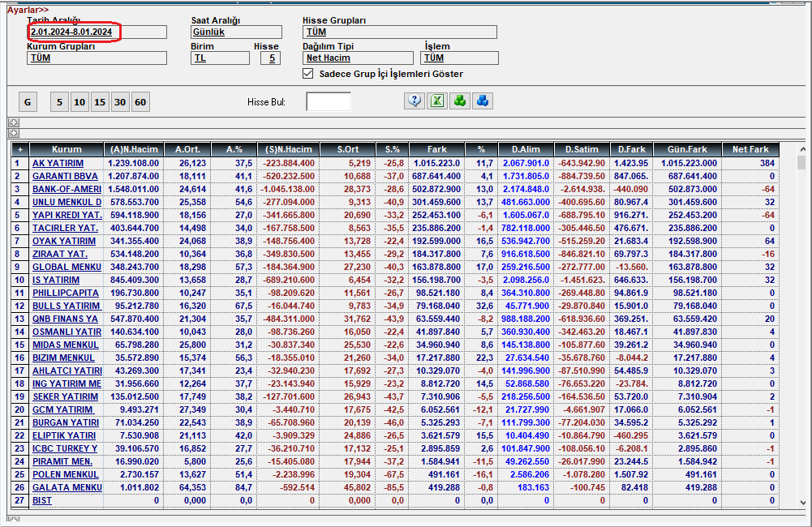This screenshot has height=527, width=812.
Task: Open TACIRLER YAT. institution link
Action: point(65,228)
